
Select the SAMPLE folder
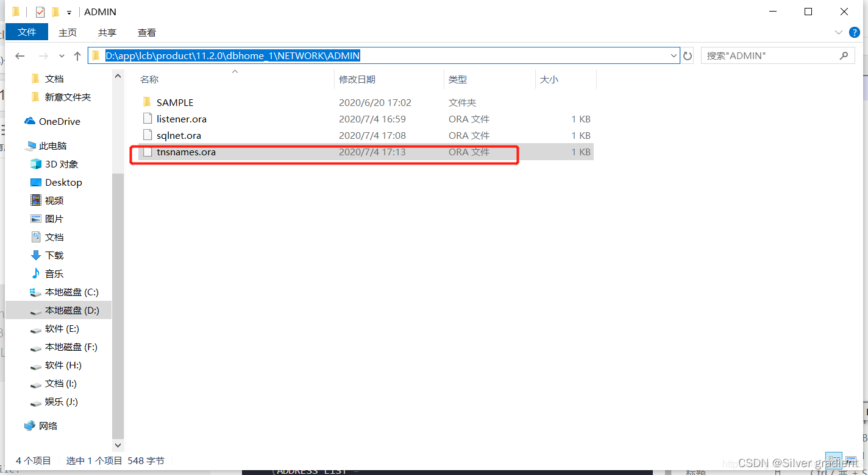[175, 103]
